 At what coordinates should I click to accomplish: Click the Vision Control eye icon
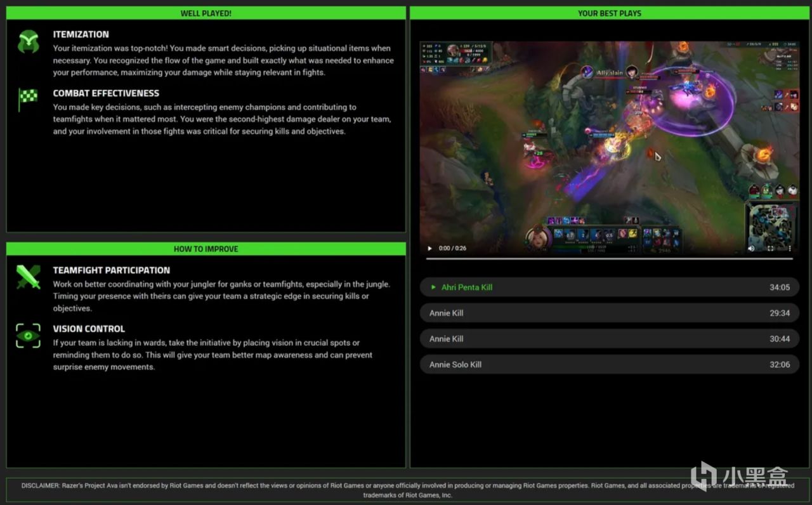[29, 336]
